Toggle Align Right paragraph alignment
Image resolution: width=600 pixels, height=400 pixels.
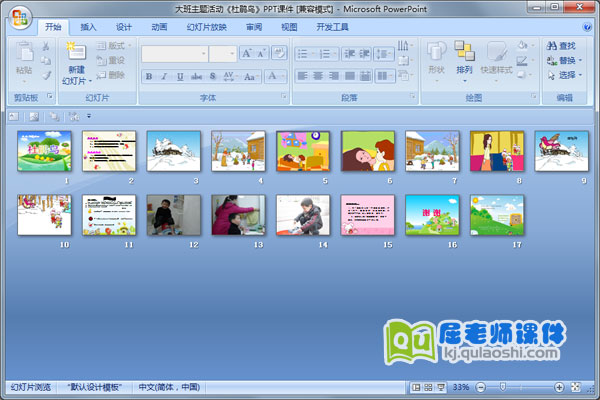tap(334, 76)
